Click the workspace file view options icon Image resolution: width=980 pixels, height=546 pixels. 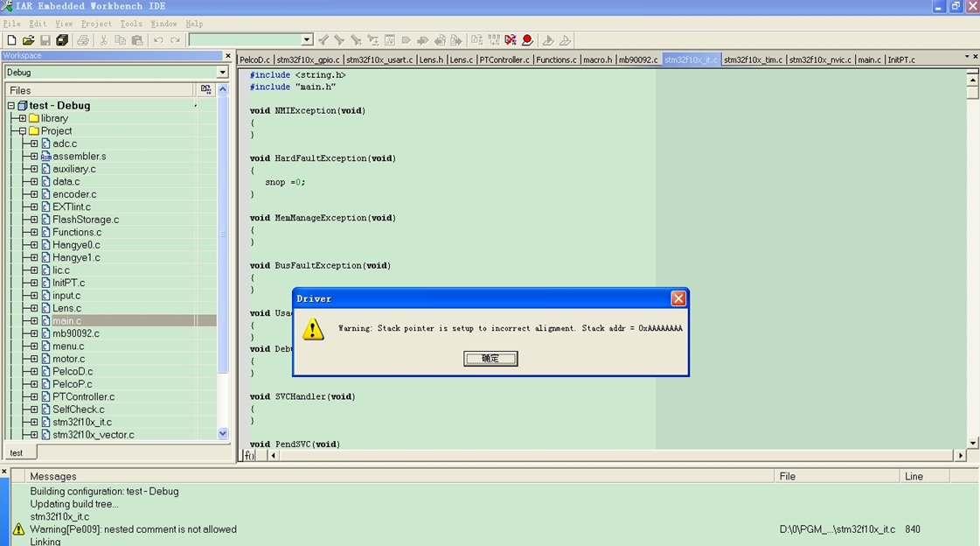[x=205, y=89]
